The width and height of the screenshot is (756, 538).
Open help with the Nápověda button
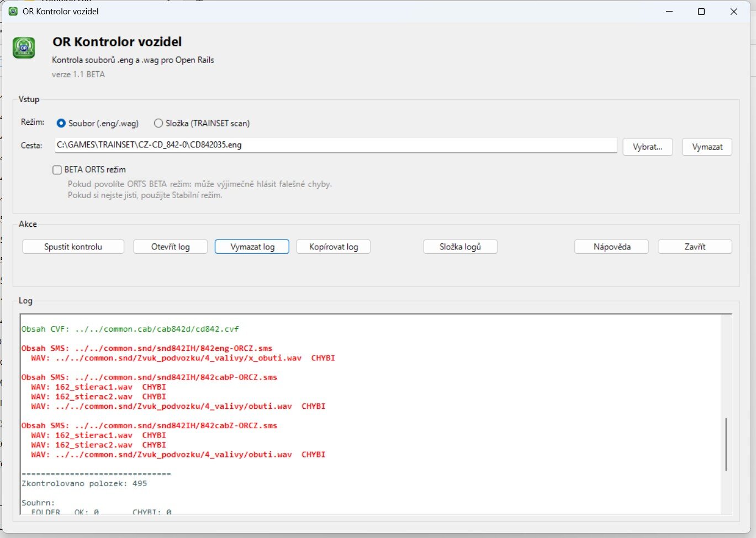click(x=611, y=247)
